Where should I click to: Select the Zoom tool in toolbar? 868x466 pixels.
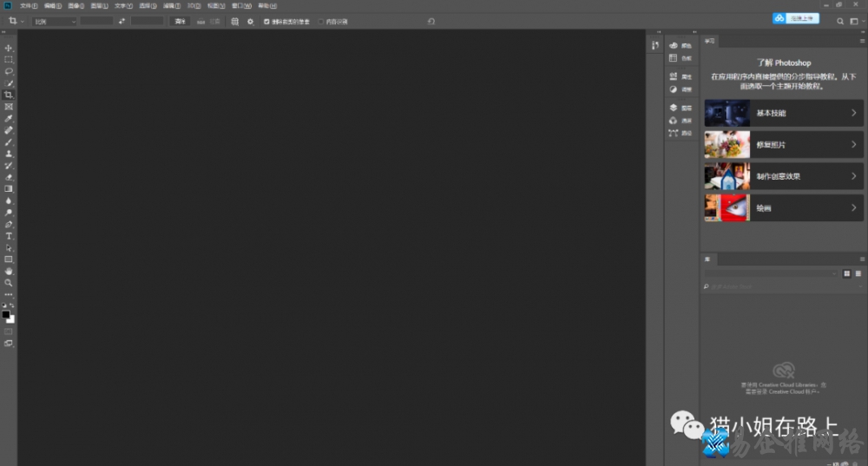point(9,283)
